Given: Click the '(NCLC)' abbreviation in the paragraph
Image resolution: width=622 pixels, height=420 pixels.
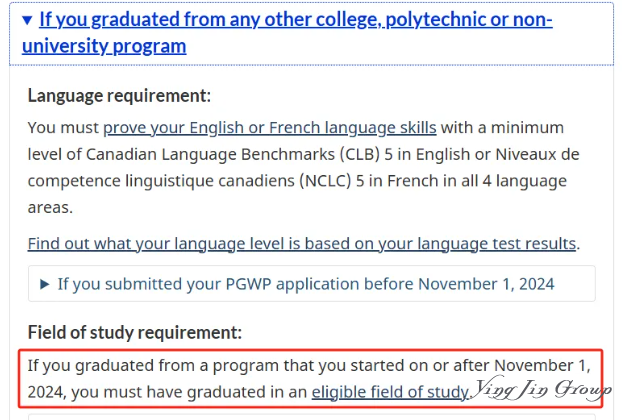Looking at the screenshot, I should pyautogui.click(x=325, y=181).
